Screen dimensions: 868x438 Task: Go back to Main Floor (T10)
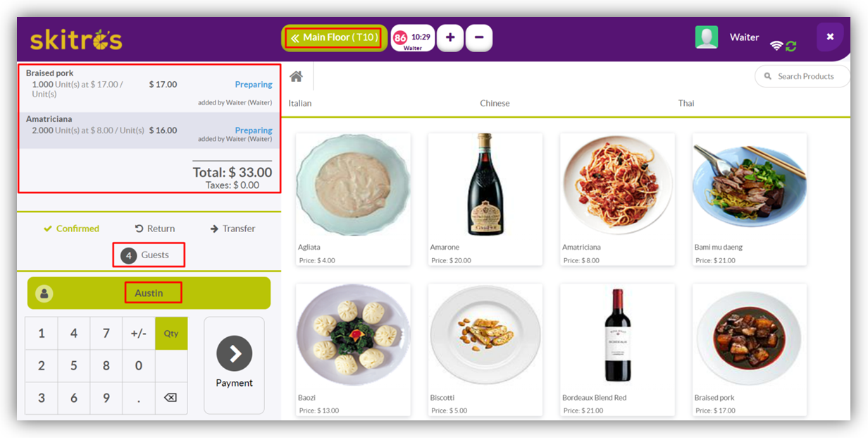(335, 37)
